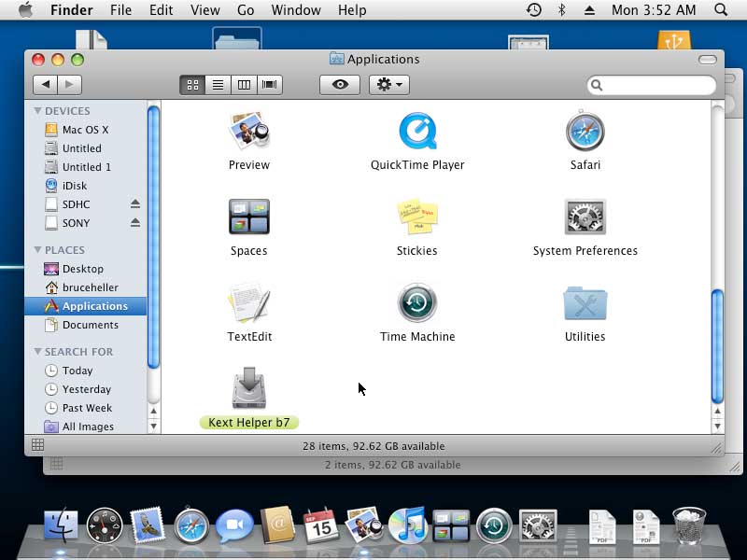The height and width of the screenshot is (560, 747).
Task: Select Mac OS X in the sidebar
Action: coord(86,130)
